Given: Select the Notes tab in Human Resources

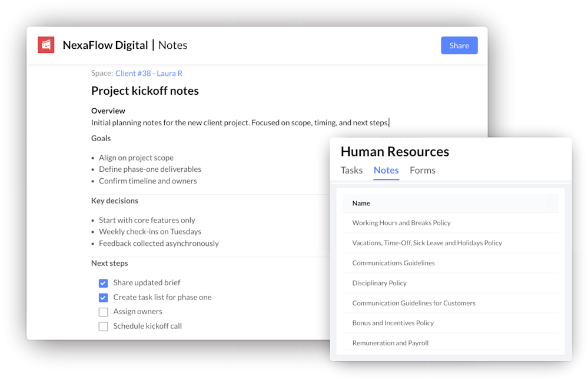Looking at the screenshot, I should [x=386, y=171].
